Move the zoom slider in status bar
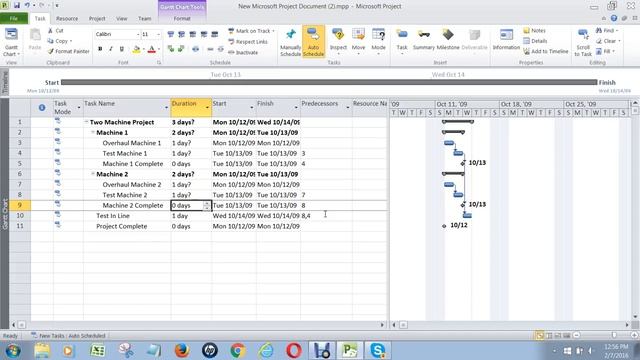This screenshot has height=360, width=640. [614, 335]
